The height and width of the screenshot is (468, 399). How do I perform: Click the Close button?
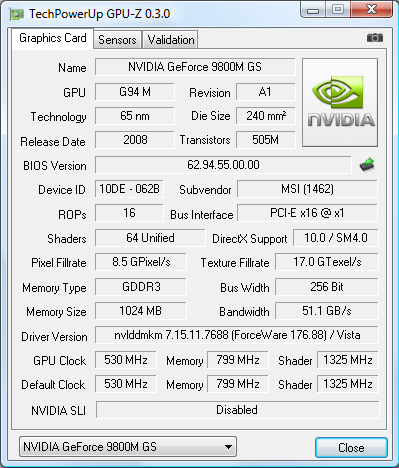(351, 447)
